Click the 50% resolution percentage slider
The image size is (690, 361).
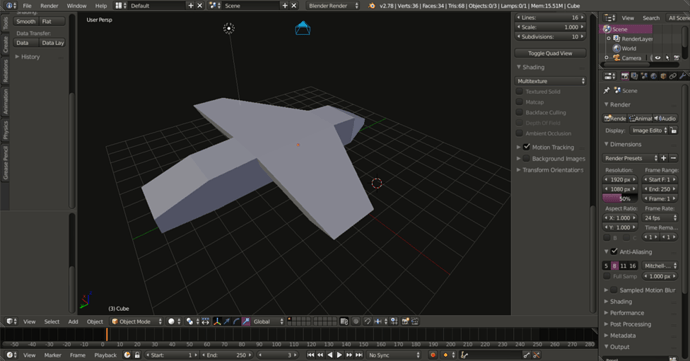tap(620, 199)
